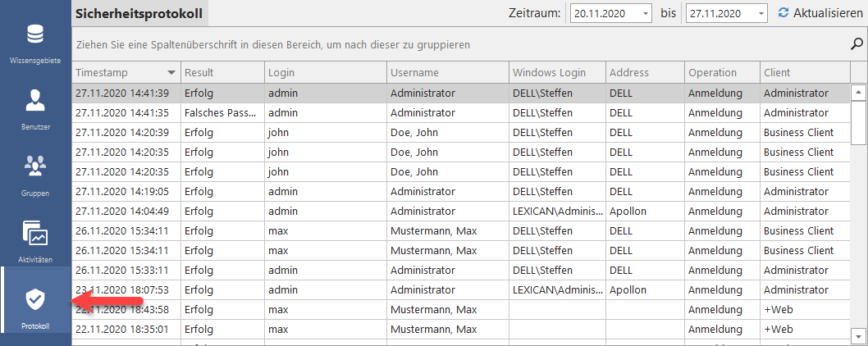Click the Aktualisieren refresh icon

pyautogui.click(x=783, y=13)
